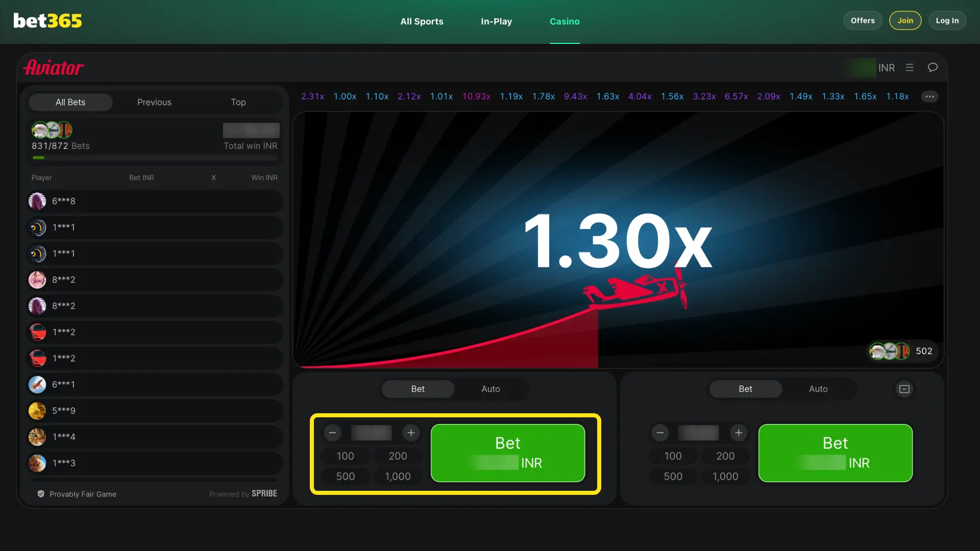
Task: Click the 9.43x history multiplier
Action: click(575, 96)
